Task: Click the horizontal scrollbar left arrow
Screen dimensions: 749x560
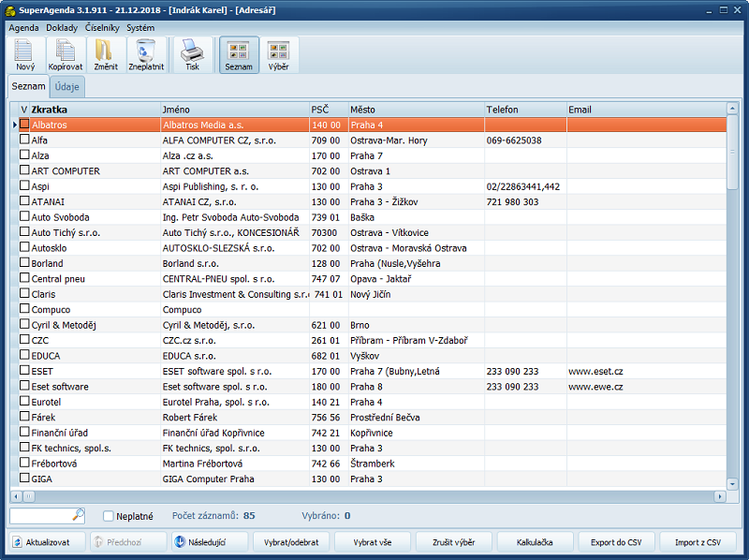Action: [x=16, y=496]
